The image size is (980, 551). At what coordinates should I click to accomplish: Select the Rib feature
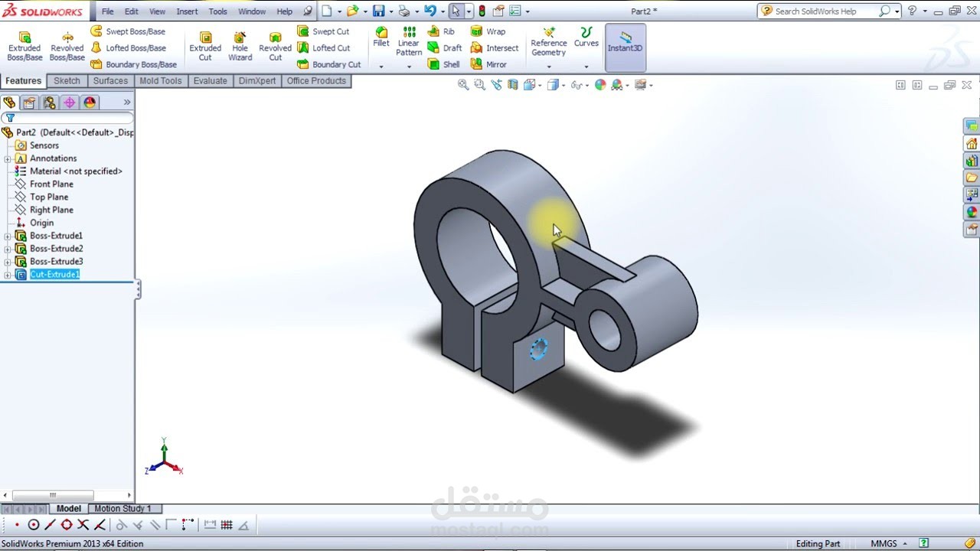tap(441, 31)
